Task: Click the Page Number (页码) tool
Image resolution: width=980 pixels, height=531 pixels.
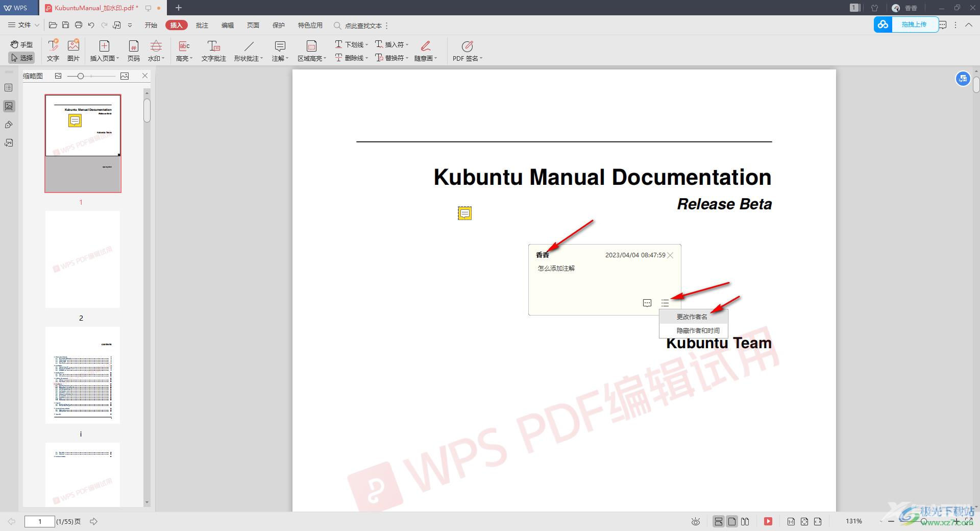Action: coord(133,51)
